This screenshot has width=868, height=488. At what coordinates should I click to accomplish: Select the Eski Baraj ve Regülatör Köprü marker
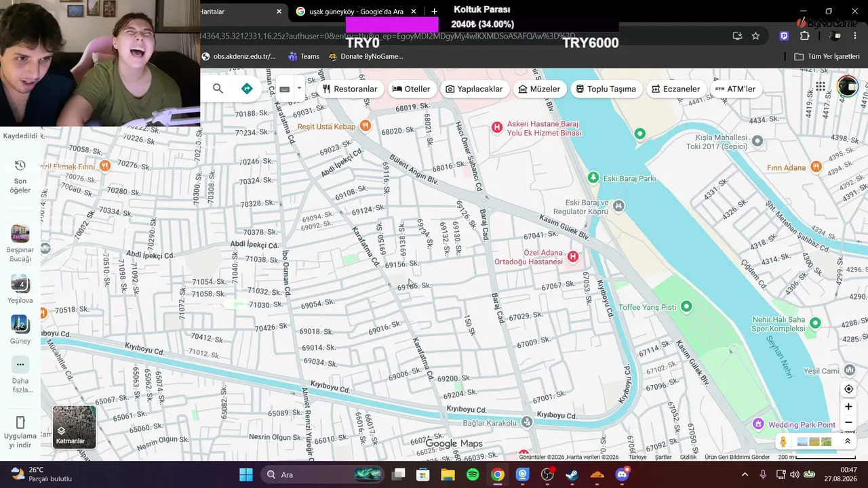click(618, 205)
